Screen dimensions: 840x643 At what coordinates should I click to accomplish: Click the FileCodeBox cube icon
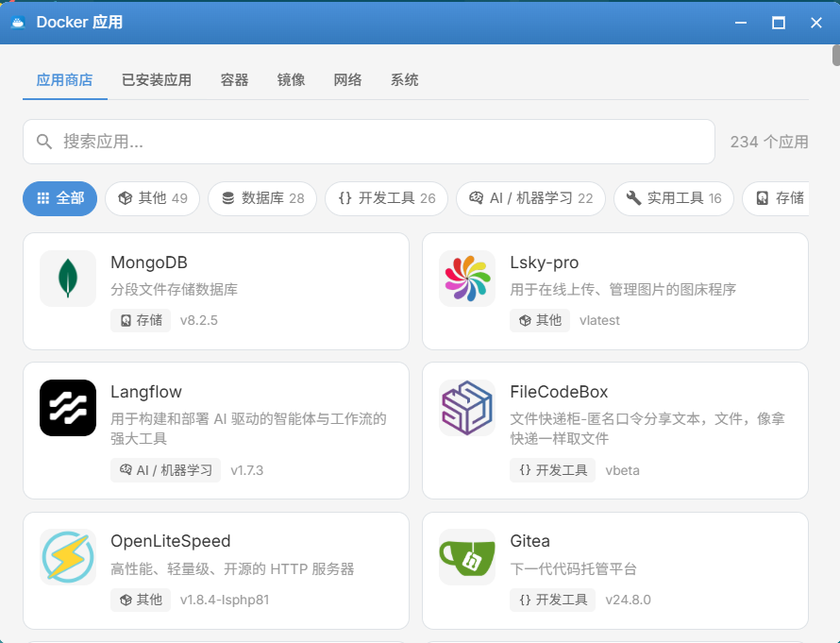pos(466,408)
